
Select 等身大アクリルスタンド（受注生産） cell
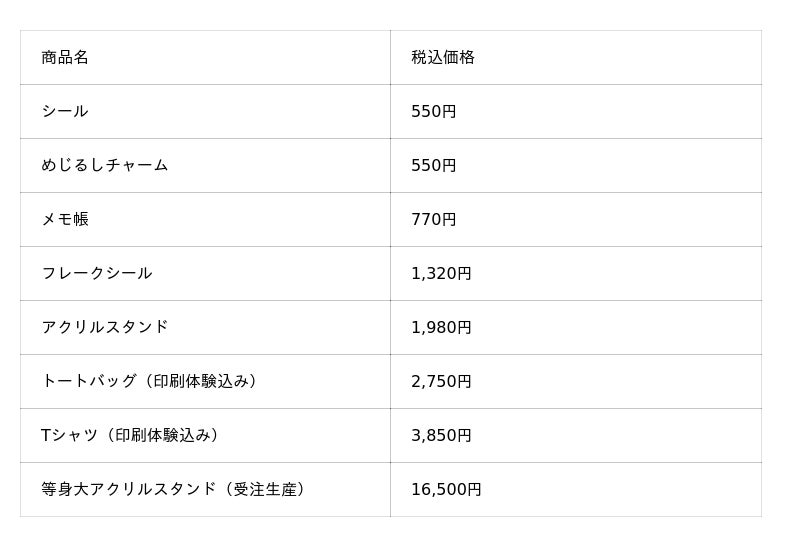tap(205, 489)
